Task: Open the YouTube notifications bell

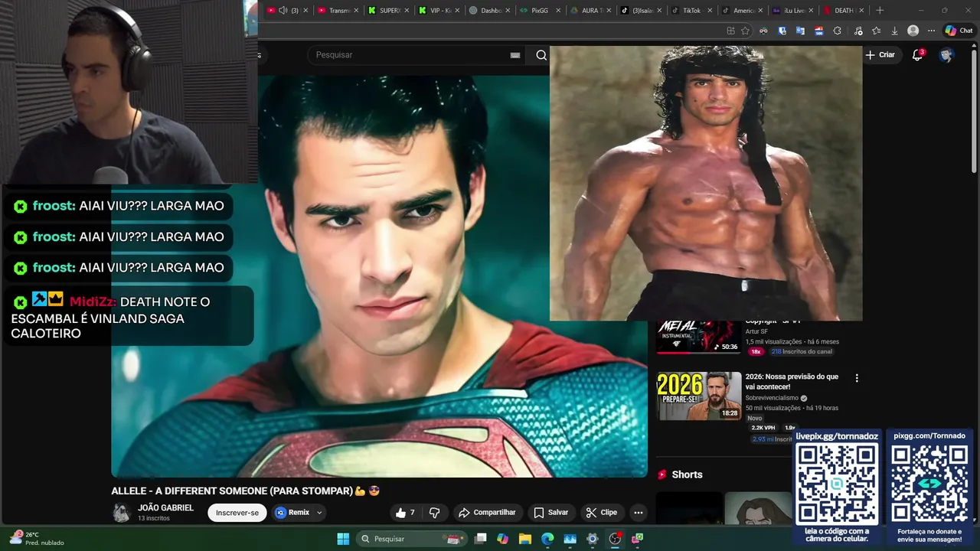Action: (917, 55)
